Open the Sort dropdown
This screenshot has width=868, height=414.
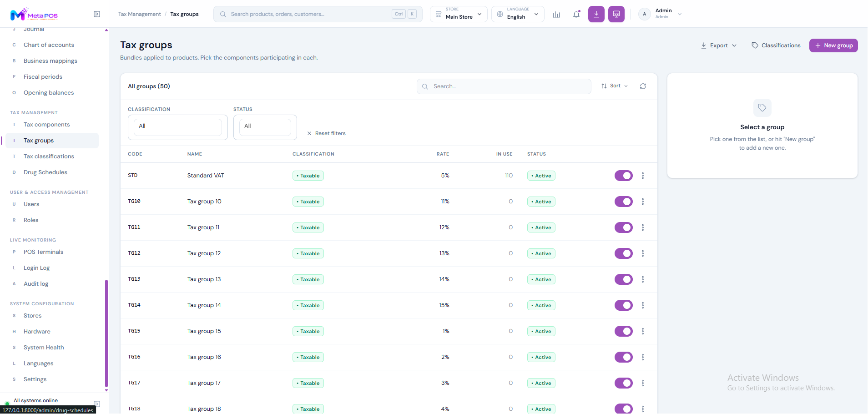pyautogui.click(x=615, y=86)
